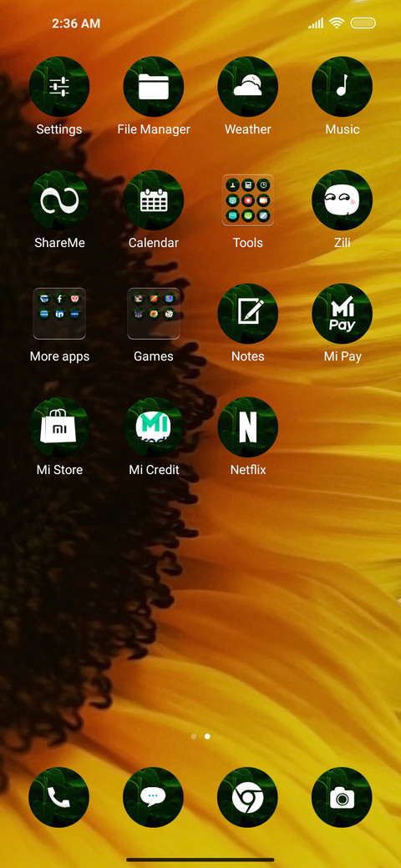Open ShareMe app
Image resolution: width=401 pixels, height=868 pixels.
[x=59, y=199]
